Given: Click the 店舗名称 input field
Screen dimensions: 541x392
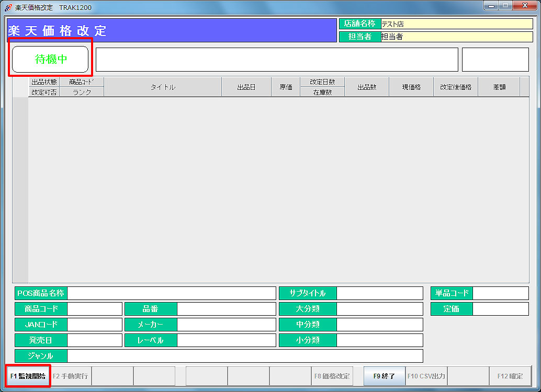Looking at the screenshot, I should pyautogui.click(x=456, y=24).
